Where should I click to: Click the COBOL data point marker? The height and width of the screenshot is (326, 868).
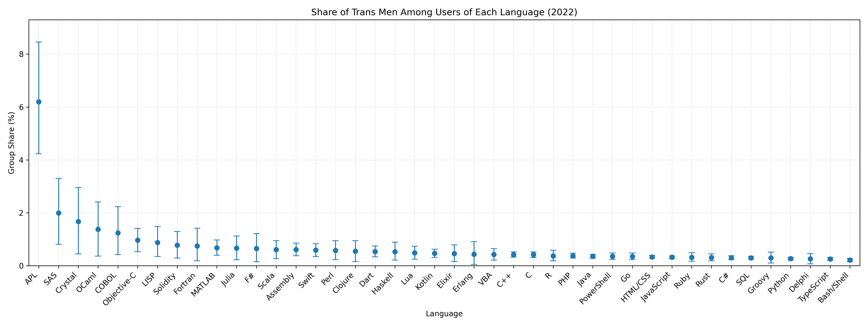click(x=118, y=233)
